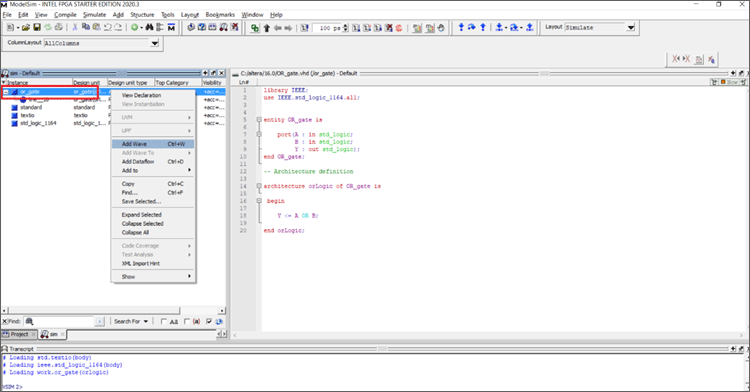Open the Structure menu
The width and height of the screenshot is (750, 392).
142,15
